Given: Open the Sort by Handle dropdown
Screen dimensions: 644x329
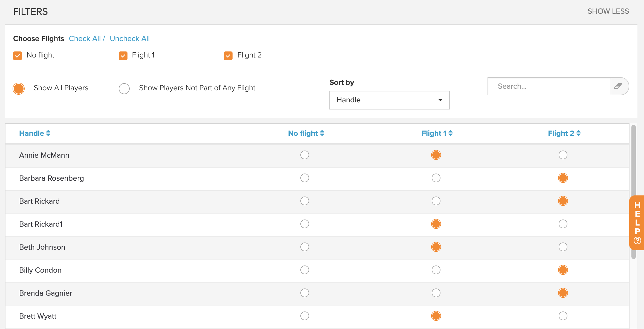Looking at the screenshot, I should pos(389,100).
